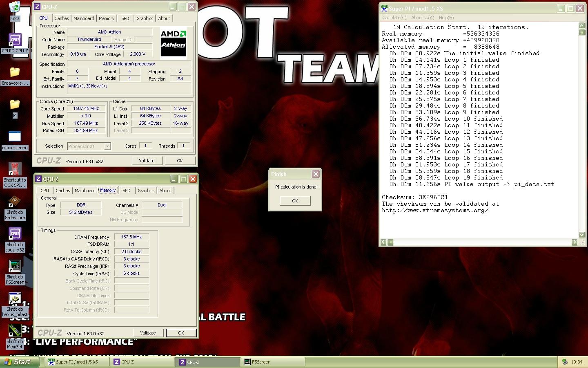Click the Code Name field Thunderbird
Image resolution: width=588 pixels, height=368 pixels.
89,40
